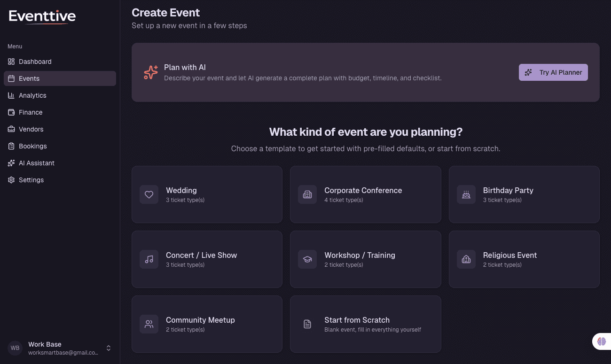
Task: Go to Analytics in the sidebar
Action: [32, 95]
